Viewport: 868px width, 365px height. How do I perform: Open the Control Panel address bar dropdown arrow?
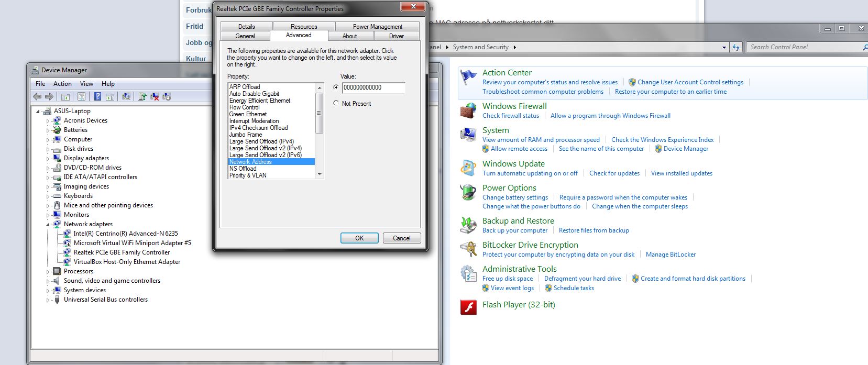[x=724, y=47]
